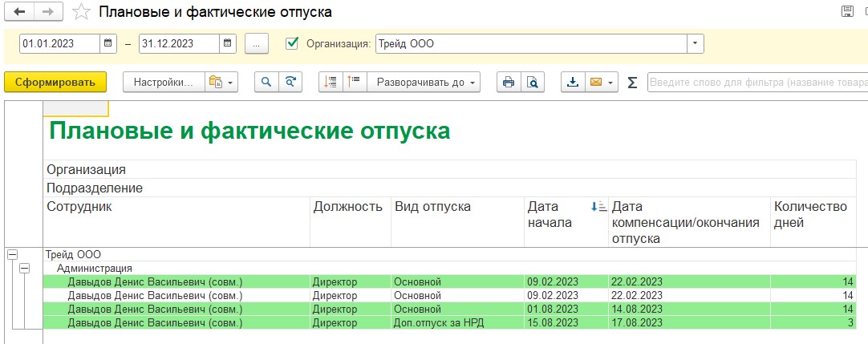Open report variants dropdown next to Настройки

click(x=221, y=83)
